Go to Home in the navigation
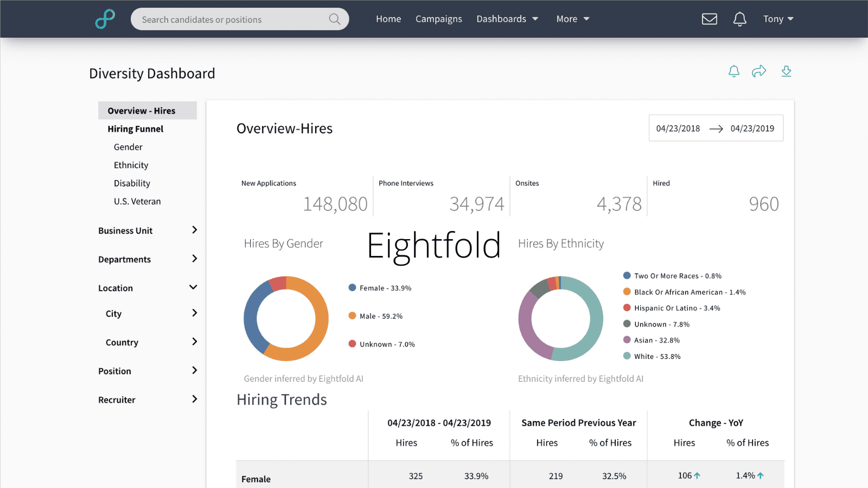 388,19
